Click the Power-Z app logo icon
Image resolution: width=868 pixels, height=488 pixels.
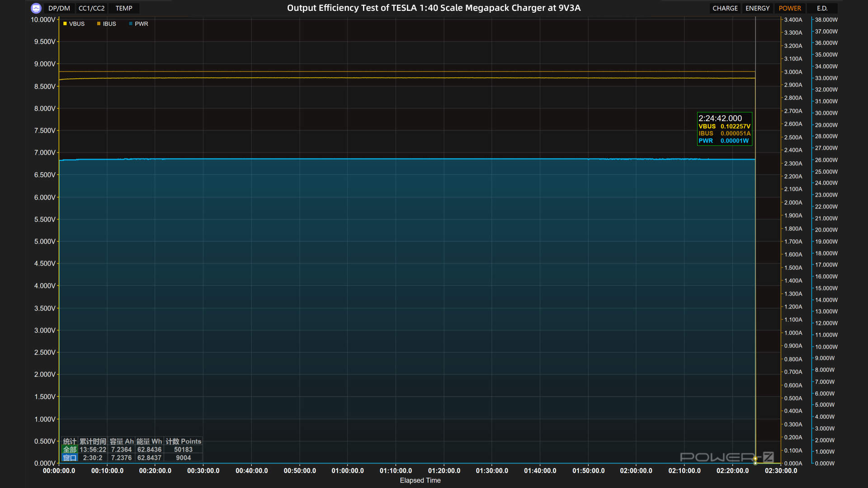36,8
